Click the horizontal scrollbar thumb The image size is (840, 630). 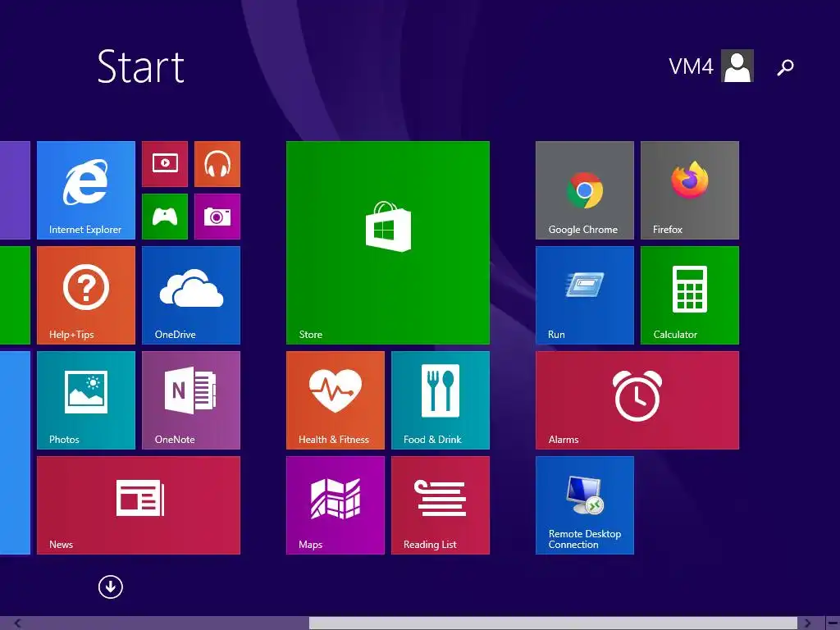[553, 623]
